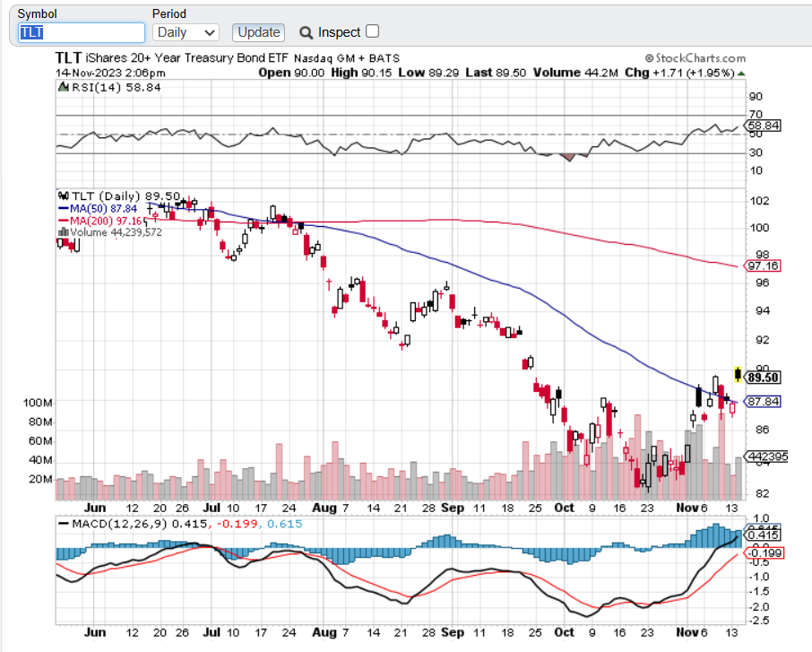The height and width of the screenshot is (652, 812).
Task: Click the MACD(12,26,9) legend line marker
Action: (x=66, y=524)
